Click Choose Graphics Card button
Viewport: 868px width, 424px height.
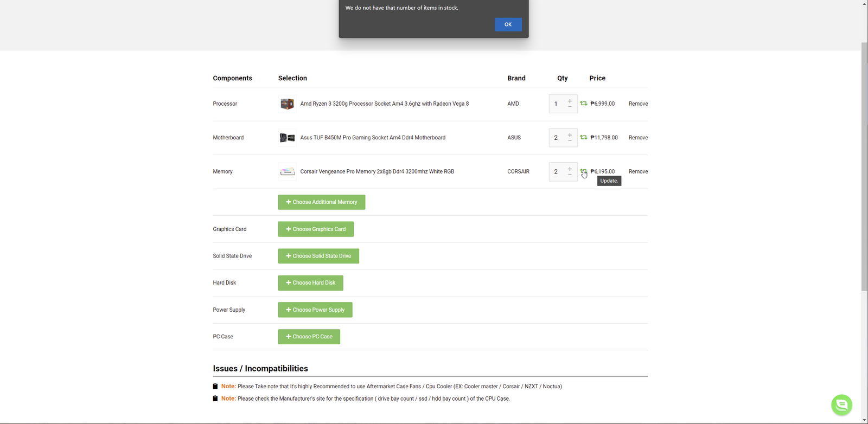click(x=316, y=229)
